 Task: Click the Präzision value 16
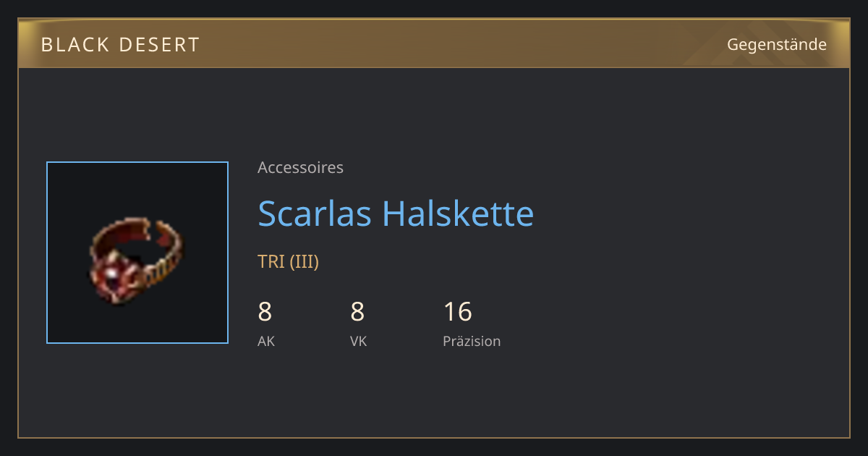[x=457, y=312]
